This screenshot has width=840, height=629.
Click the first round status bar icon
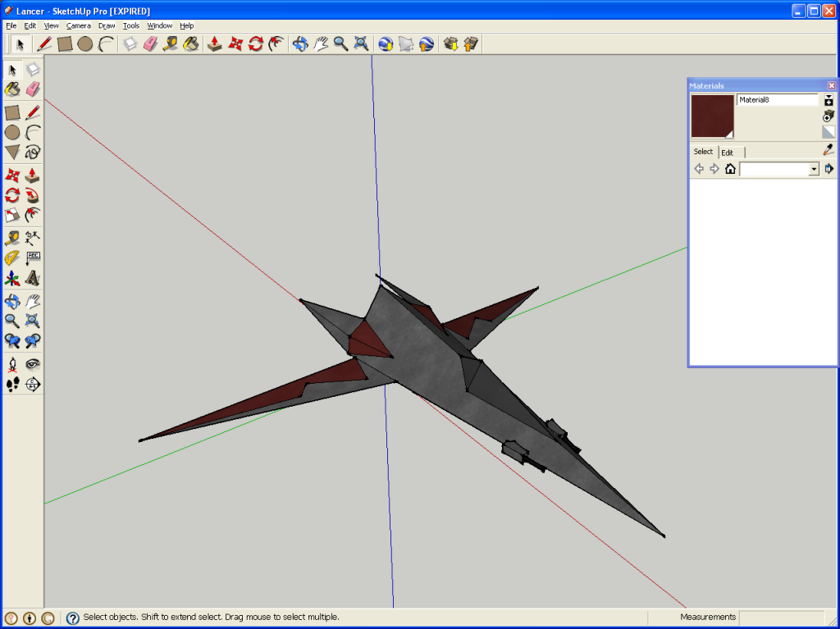click(11, 618)
